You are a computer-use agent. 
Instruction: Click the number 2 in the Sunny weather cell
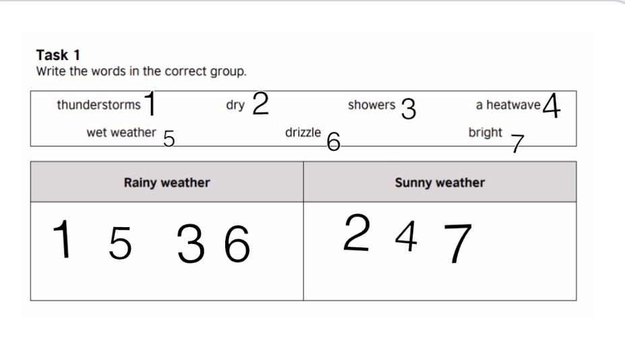coord(357,233)
